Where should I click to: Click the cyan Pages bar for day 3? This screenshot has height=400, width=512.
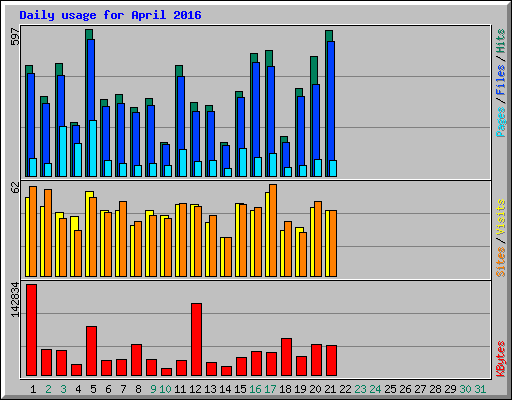(x=63, y=152)
